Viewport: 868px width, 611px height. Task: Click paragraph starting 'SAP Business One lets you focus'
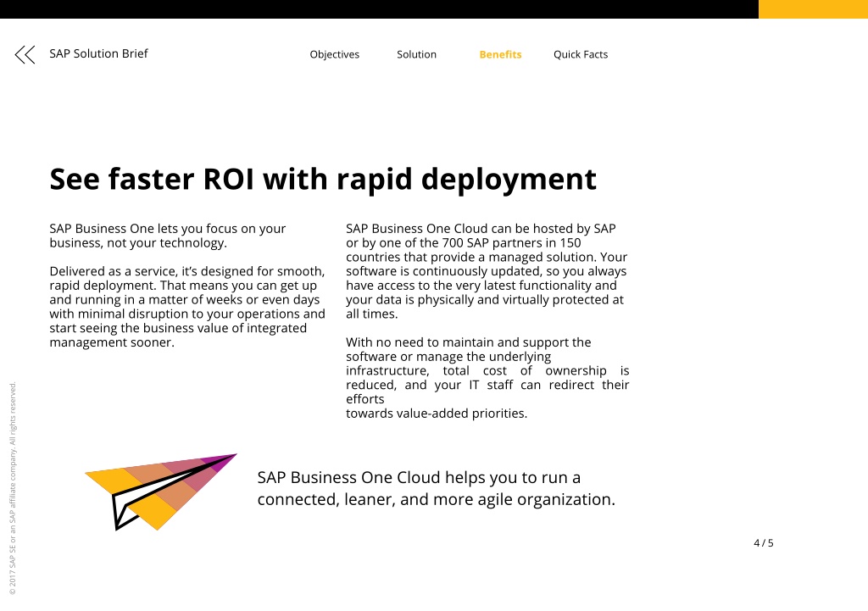click(x=168, y=236)
